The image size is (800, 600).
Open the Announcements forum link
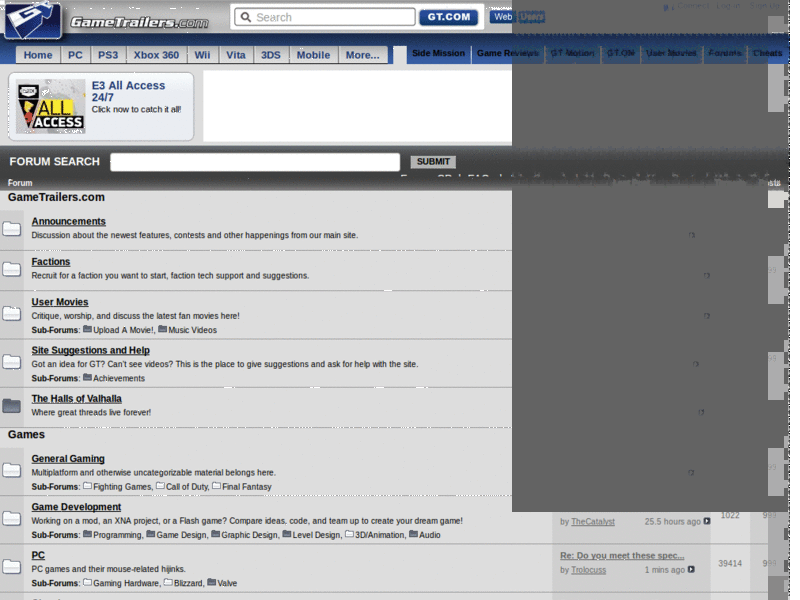tap(68, 221)
